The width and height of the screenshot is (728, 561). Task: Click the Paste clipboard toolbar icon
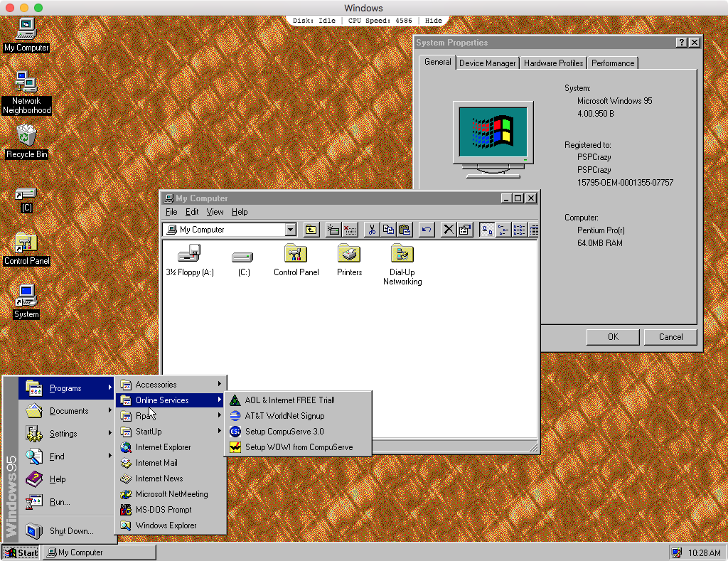pyautogui.click(x=405, y=230)
